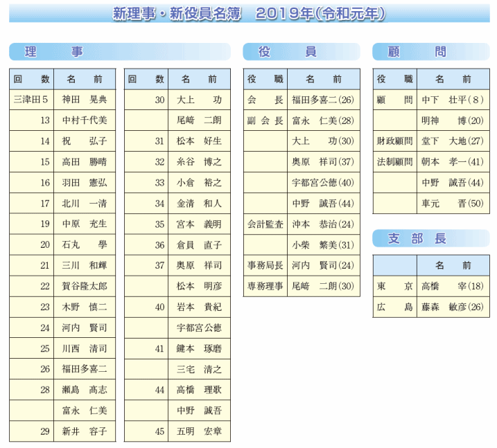Click 福田多喜二(26) in the 役員 table
This screenshot has height=448, width=497.
pos(323,100)
